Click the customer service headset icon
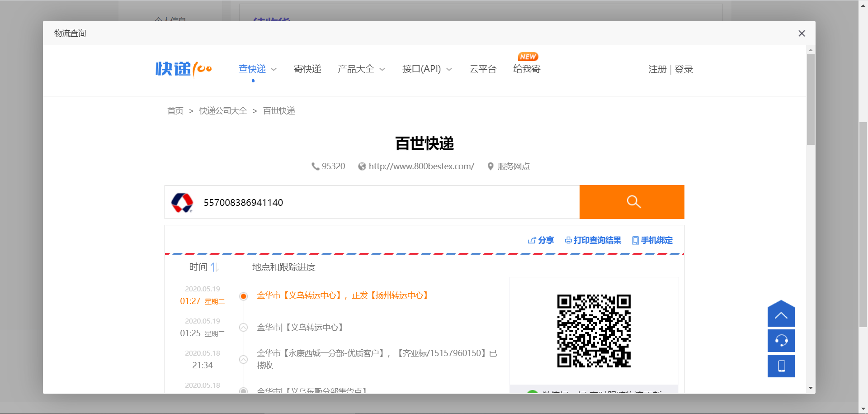The image size is (868, 414). 781,341
